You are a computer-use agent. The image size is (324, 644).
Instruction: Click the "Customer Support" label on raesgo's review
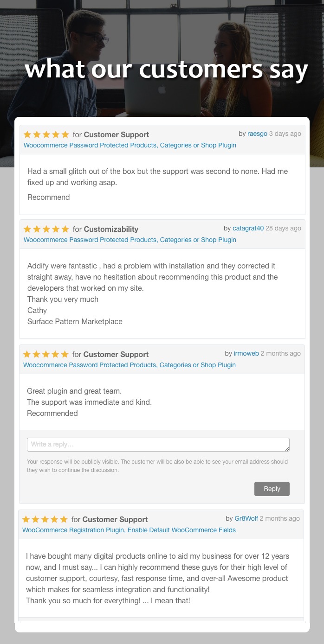click(117, 134)
